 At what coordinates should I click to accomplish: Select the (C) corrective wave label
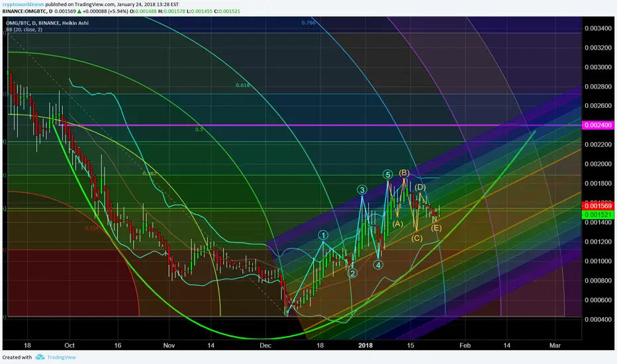pos(416,238)
